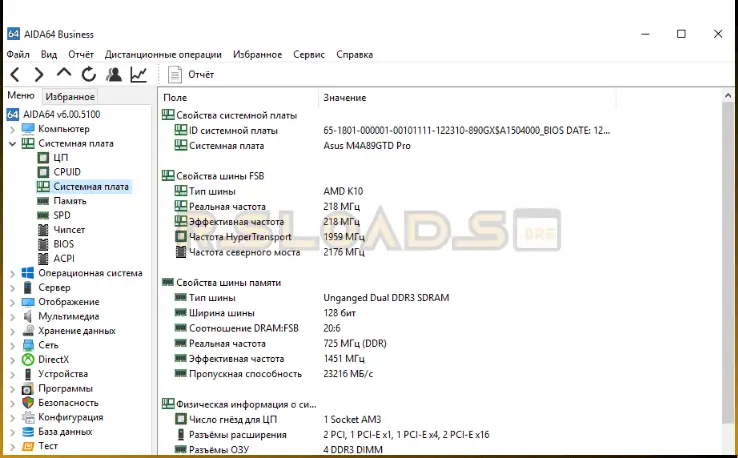The height and width of the screenshot is (458, 738).
Task: Open the graph chart toolbar icon
Action: [139, 74]
